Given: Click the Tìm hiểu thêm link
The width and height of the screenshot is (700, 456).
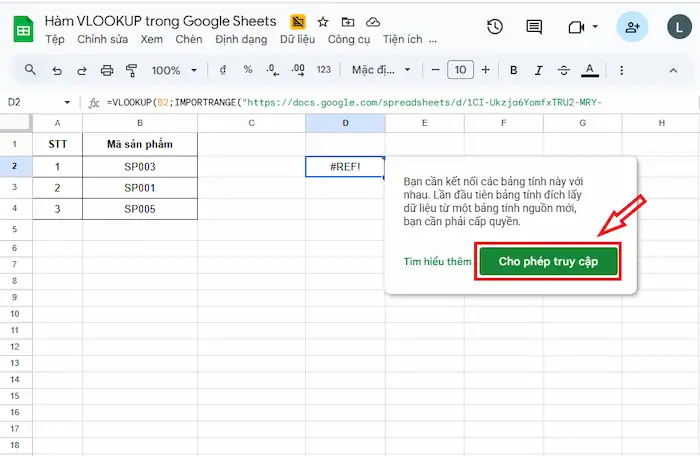Looking at the screenshot, I should 437,262.
